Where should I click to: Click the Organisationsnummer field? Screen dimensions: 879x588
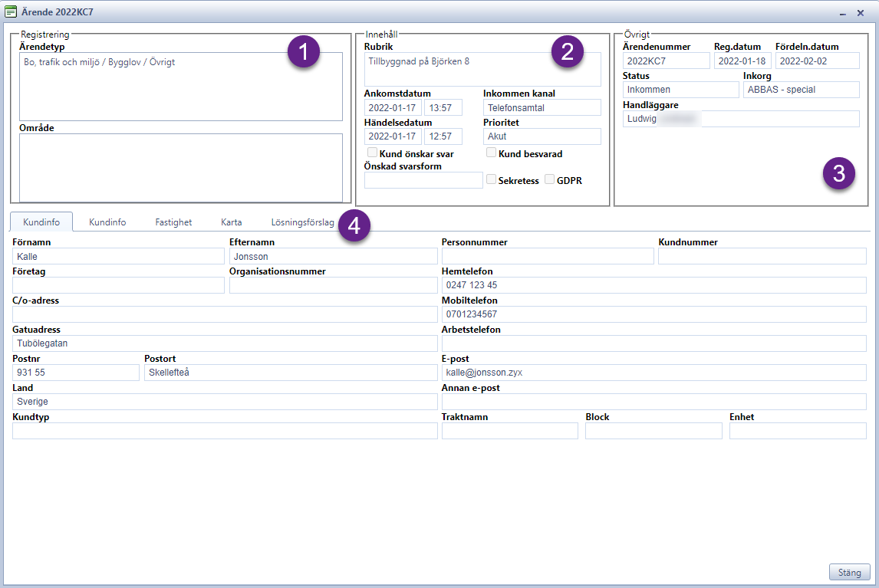click(333, 285)
